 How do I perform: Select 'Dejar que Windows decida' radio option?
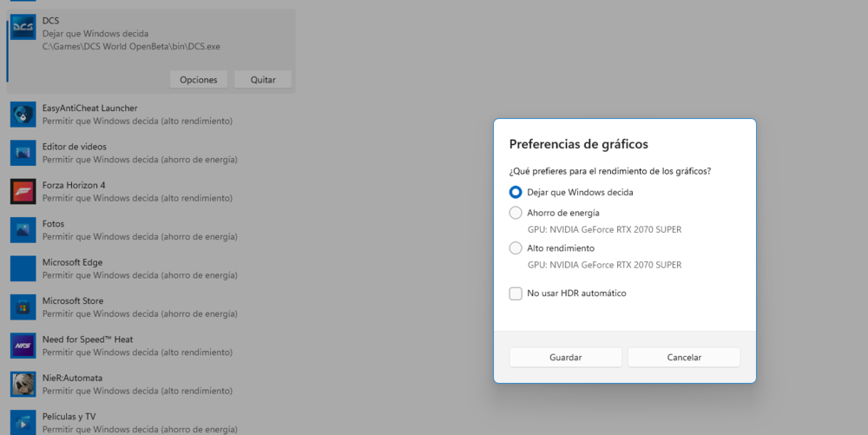516,192
